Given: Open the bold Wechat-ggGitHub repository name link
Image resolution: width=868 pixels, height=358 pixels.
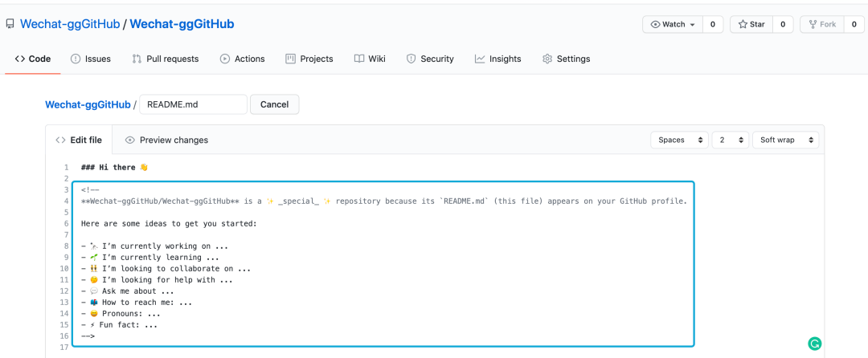Looking at the screenshot, I should click(x=182, y=24).
